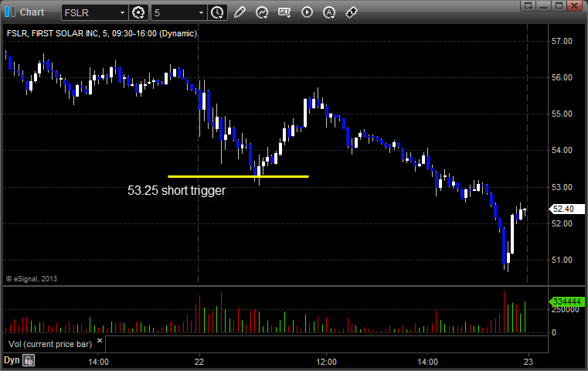588x371 pixels.
Task: Click the 55.00 price axis label
Action: (x=562, y=114)
